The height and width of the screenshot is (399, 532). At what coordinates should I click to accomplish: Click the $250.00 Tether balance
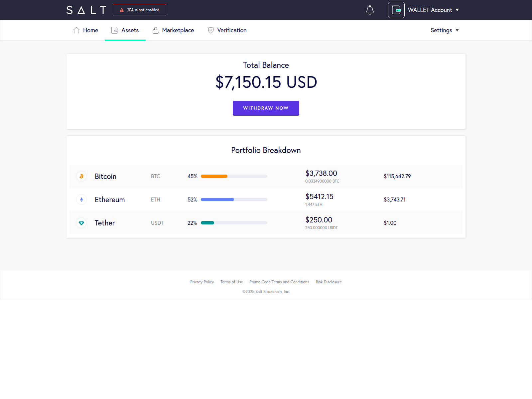(319, 220)
